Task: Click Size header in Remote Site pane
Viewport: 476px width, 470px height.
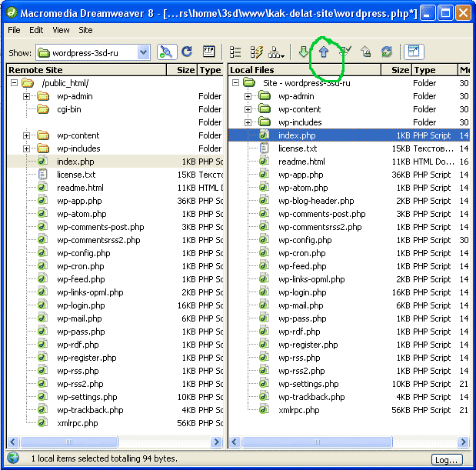Action: pyautogui.click(x=181, y=70)
